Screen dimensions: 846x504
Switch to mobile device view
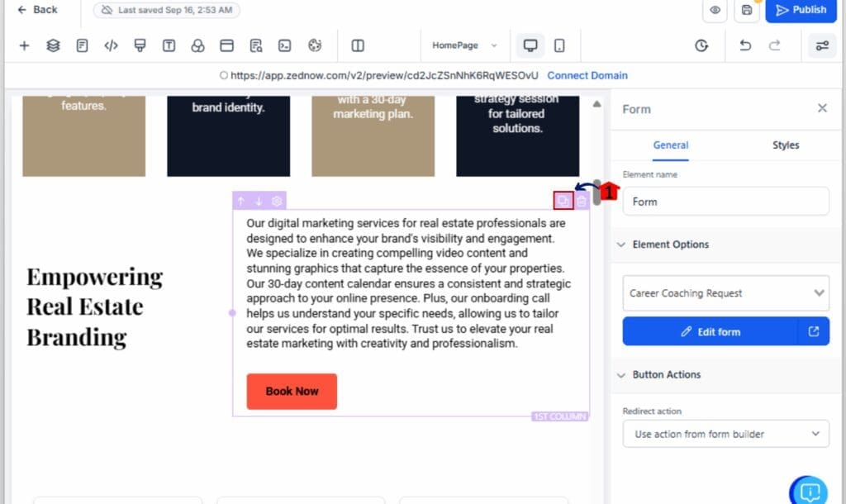pyautogui.click(x=559, y=45)
